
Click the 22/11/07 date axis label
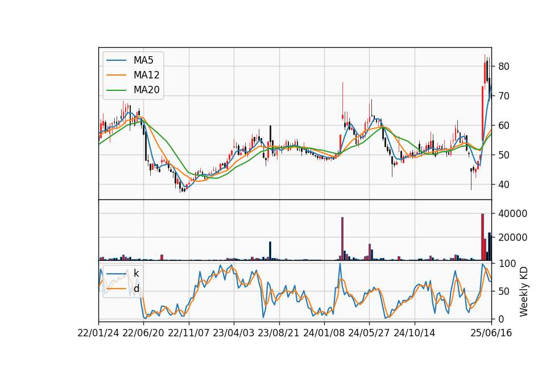(189, 333)
